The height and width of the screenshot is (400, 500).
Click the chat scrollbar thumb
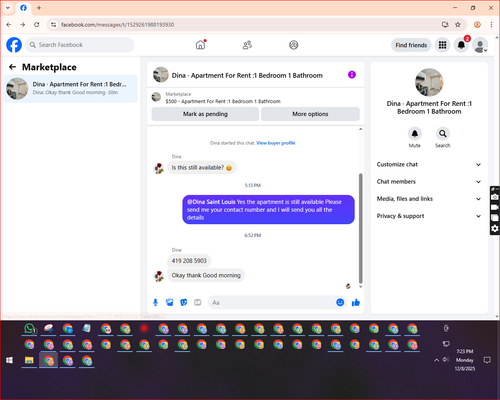click(360, 228)
